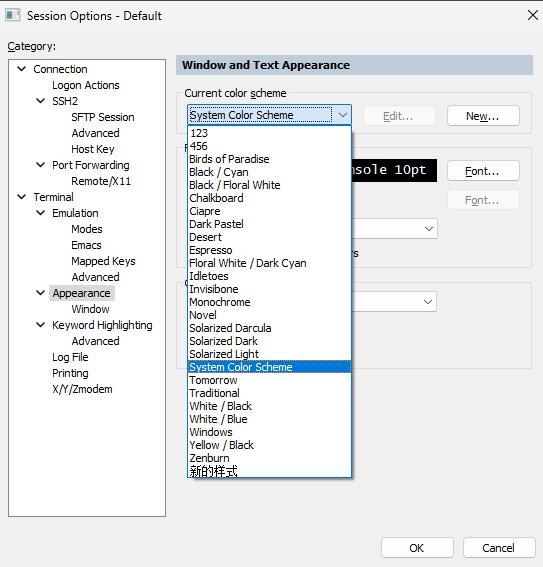Image resolution: width=543 pixels, height=567 pixels.
Task: Click the Session Options window title icon
Action: click(13, 16)
